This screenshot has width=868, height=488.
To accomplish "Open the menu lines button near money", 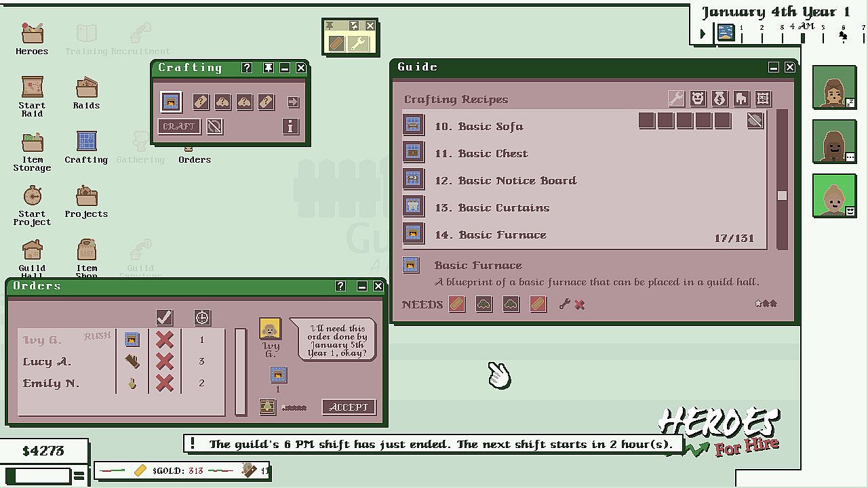I will pyautogui.click(x=79, y=476).
